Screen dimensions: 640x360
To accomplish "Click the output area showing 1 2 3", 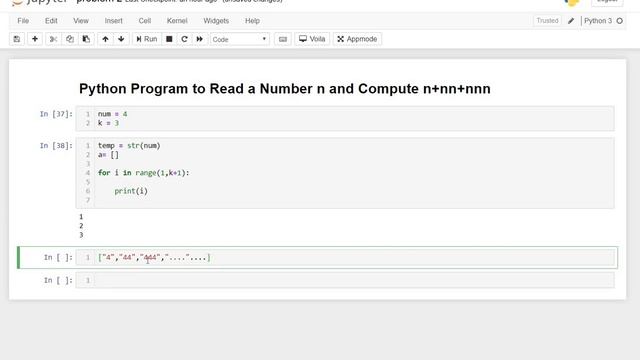I will pyautogui.click(x=81, y=226).
